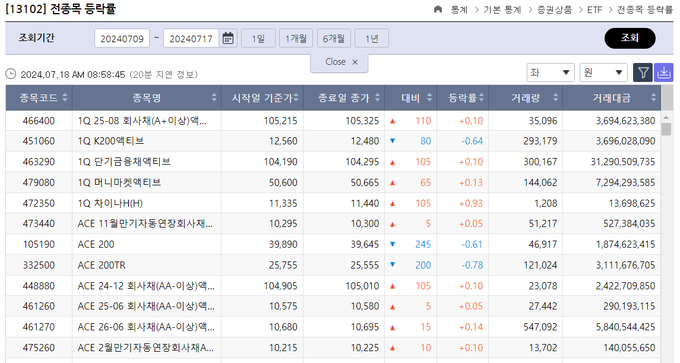Sort by 거래대금 column arrows
This screenshot has height=363, width=680.
click(654, 98)
